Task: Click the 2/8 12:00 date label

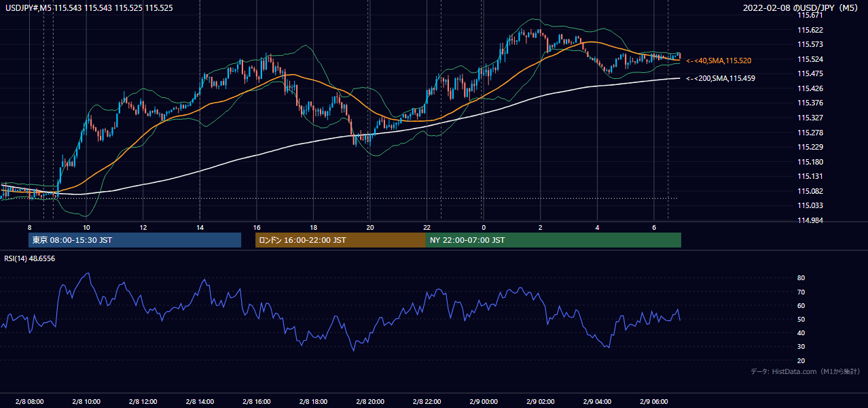Action: [x=143, y=401]
